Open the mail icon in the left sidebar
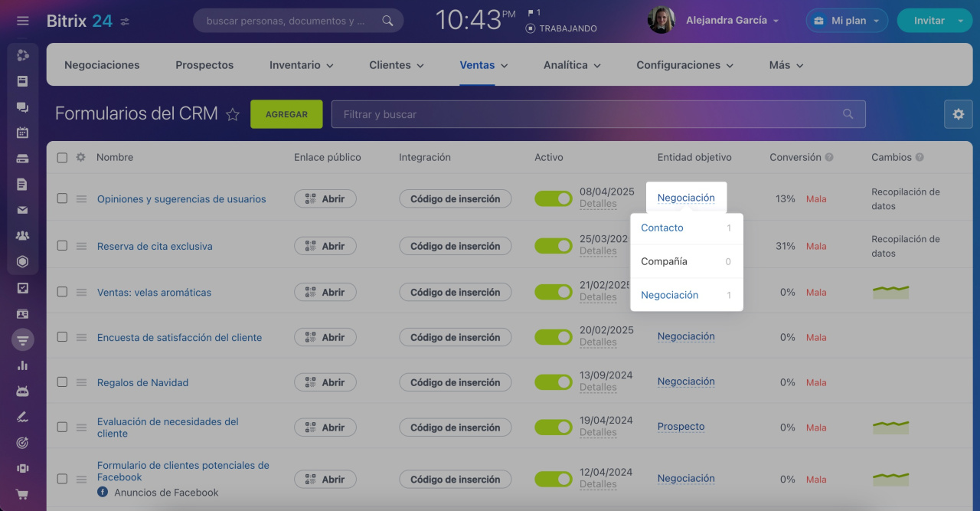The image size is (980, 511). coord(22,210)
